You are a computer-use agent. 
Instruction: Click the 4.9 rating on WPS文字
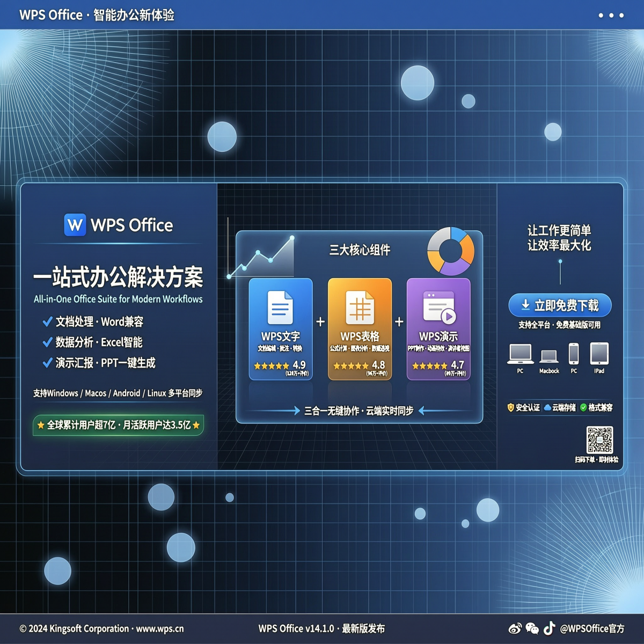pos(299,365)
